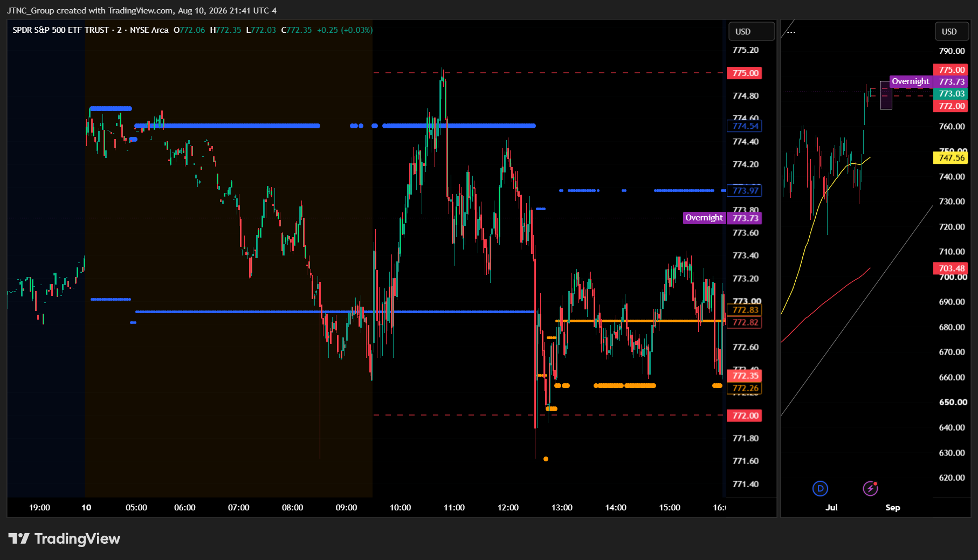The width and height of the screenshot is (978, 560).
Task: Click the dividend D icon on daily chart
Action: point(820,488)
